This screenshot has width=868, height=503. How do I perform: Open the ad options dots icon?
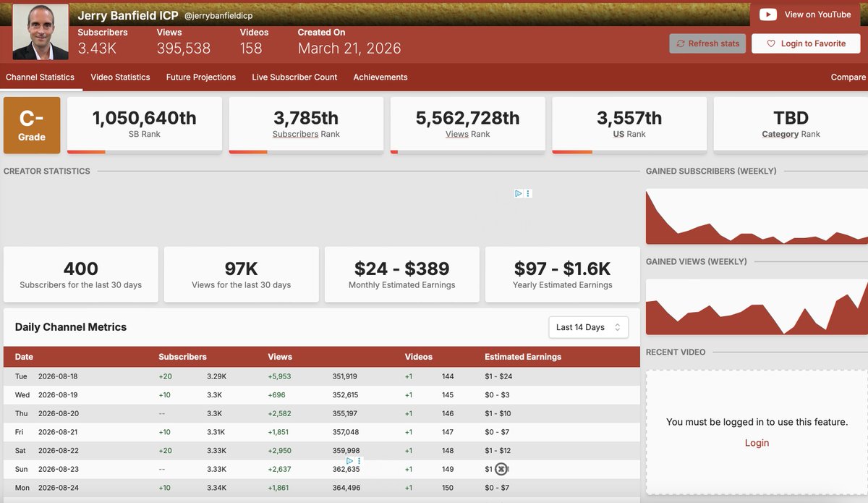(528, 193)
